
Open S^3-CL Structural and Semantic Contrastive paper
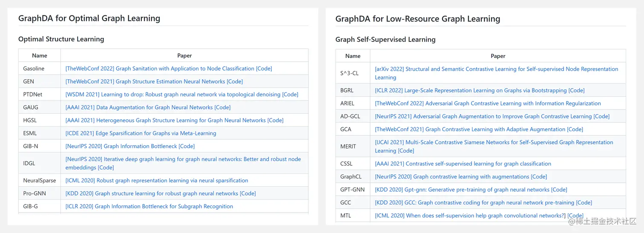click(x=497, y=73)
